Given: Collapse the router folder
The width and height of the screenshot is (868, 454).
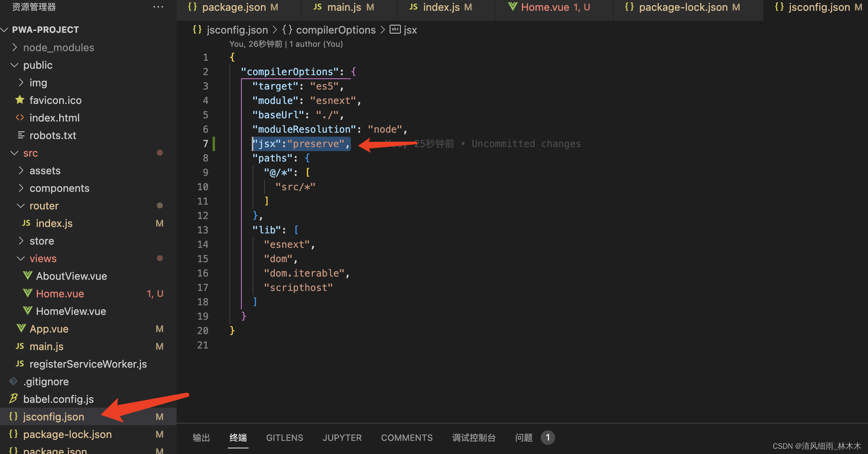Looking at the screenshot, I should [21, 205].
